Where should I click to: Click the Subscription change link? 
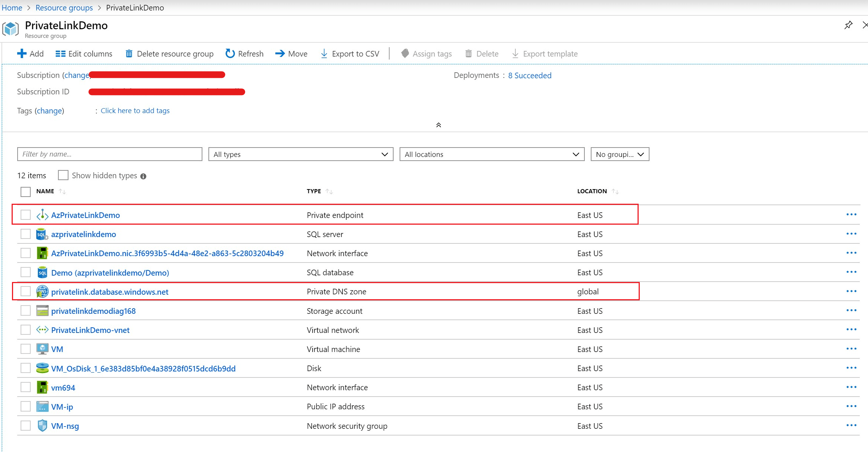pos(77,75)
